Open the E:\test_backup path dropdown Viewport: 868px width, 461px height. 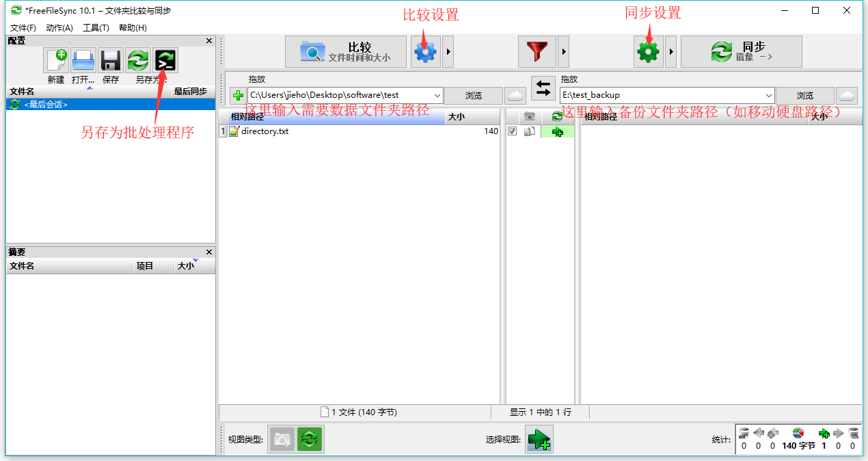pyautogui.click(x=770, y=95)
